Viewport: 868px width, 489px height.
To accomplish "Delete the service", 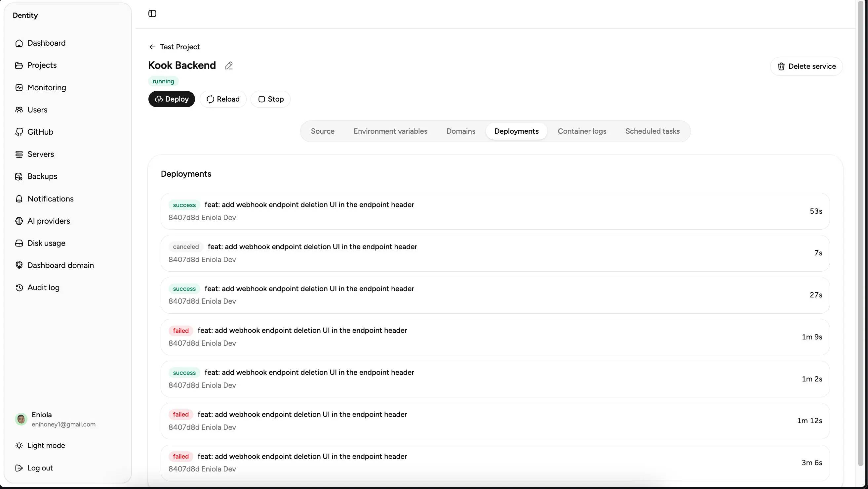I will (x=806, y=67).
